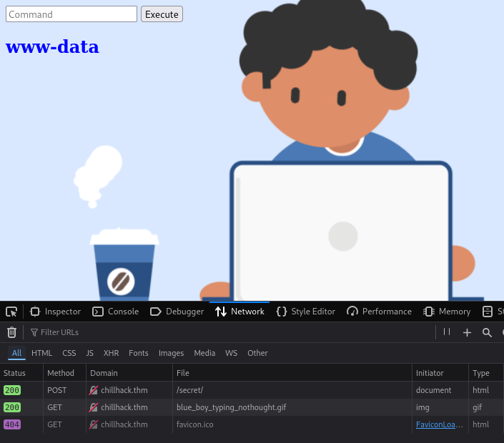Sort by the Type column header
This screenshot has width=504, height=443.
pyautogui.click(x=486, y=373)
